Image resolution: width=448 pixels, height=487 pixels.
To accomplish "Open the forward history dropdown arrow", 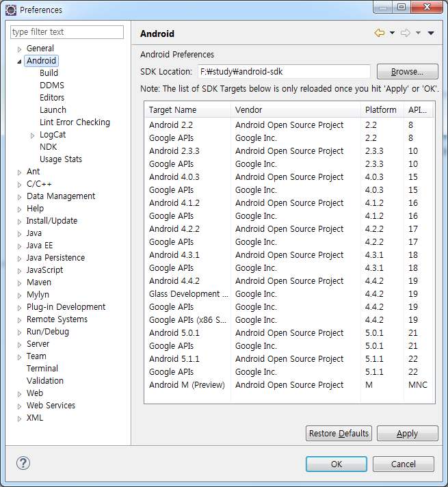I will (418, 33).
